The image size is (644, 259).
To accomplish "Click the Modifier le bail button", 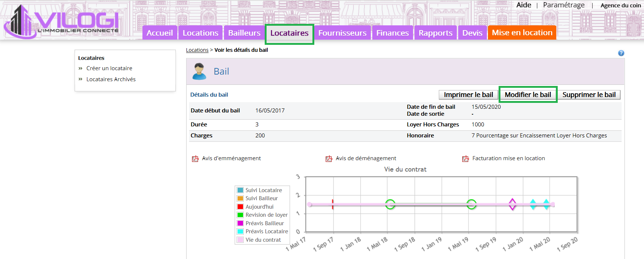I will [528, 95].
